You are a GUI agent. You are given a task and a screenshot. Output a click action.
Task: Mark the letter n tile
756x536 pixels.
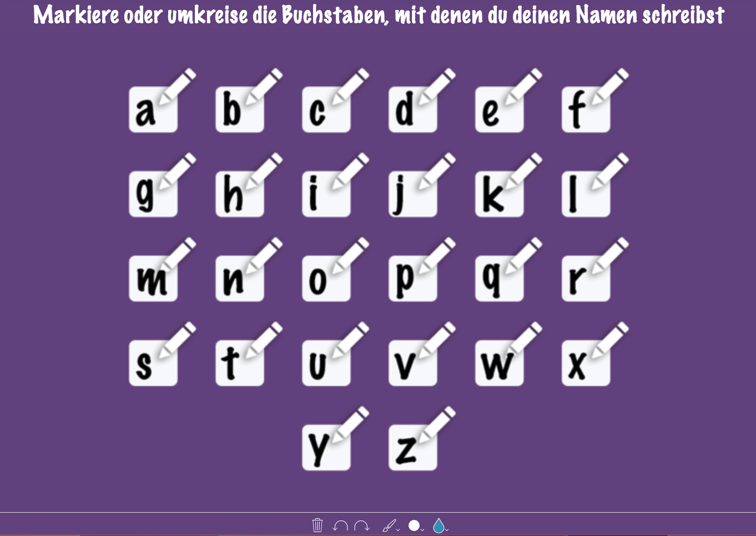[x=240, y=279]
